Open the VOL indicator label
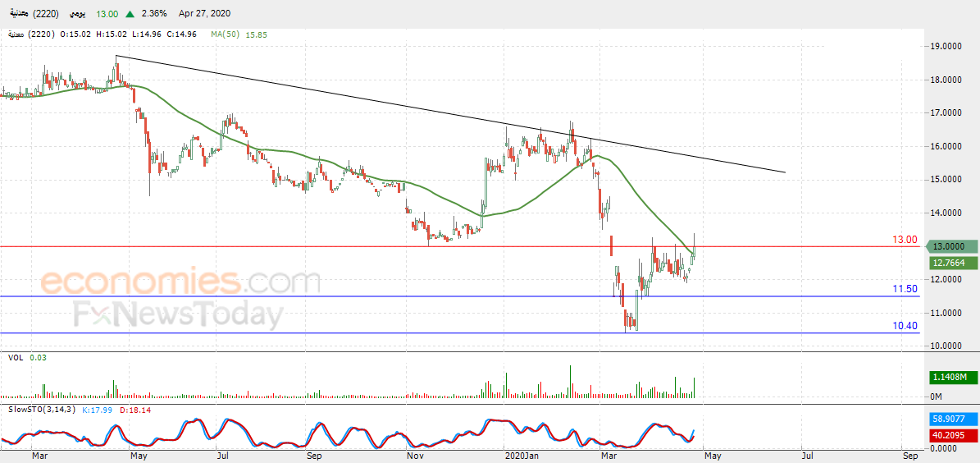The height and width of the screenshot is (463, 980). coord(16,357)
